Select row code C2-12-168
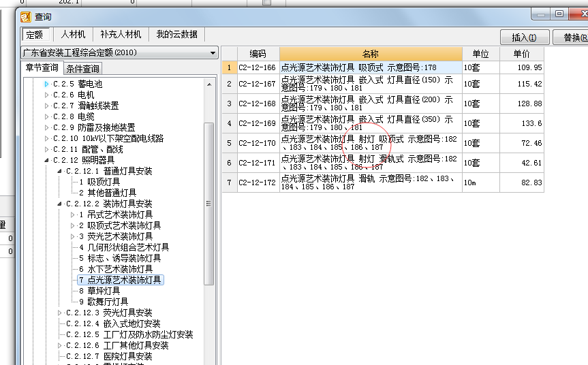588x365 pixels. pyautogui.click(x=258, y=104)
